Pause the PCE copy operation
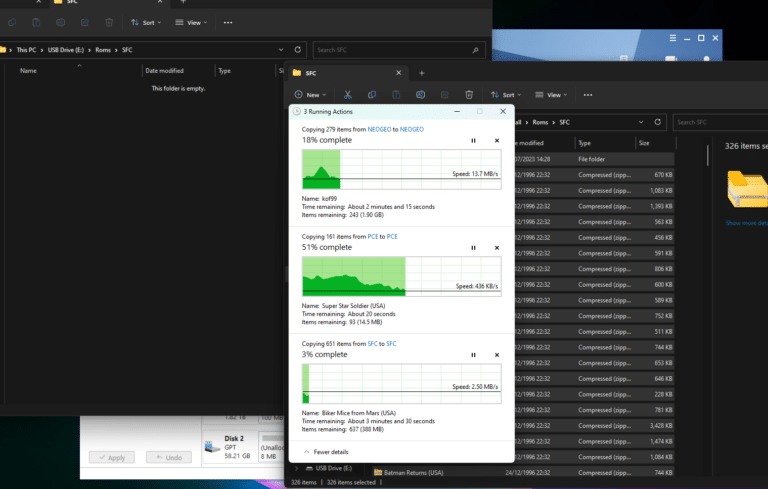Screen dimensions: 768x489 pos(473,248)
